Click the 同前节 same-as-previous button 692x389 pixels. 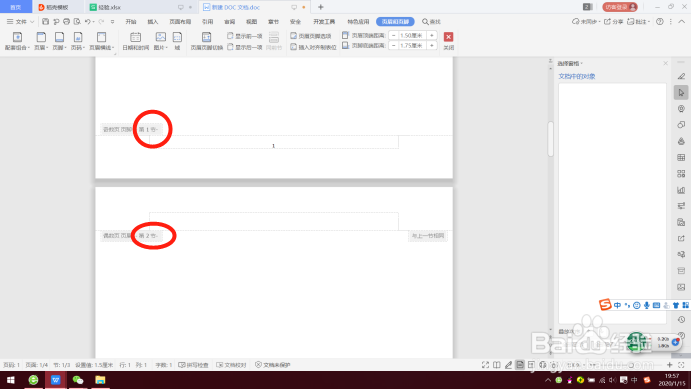click(x=274, y=41)
